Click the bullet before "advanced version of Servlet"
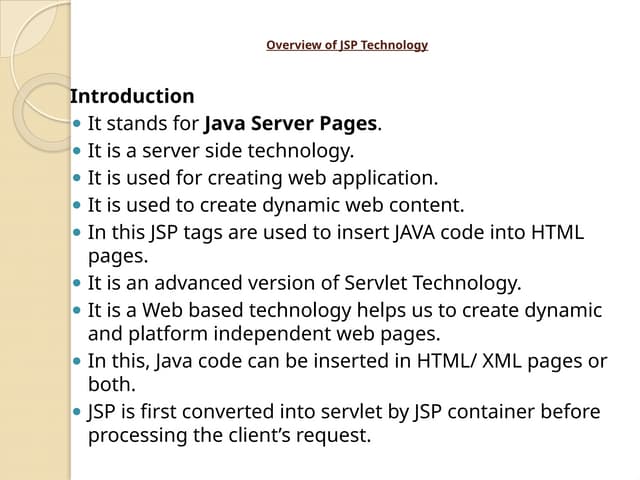Viewport: 640px width, 480px height. point(78,284)
